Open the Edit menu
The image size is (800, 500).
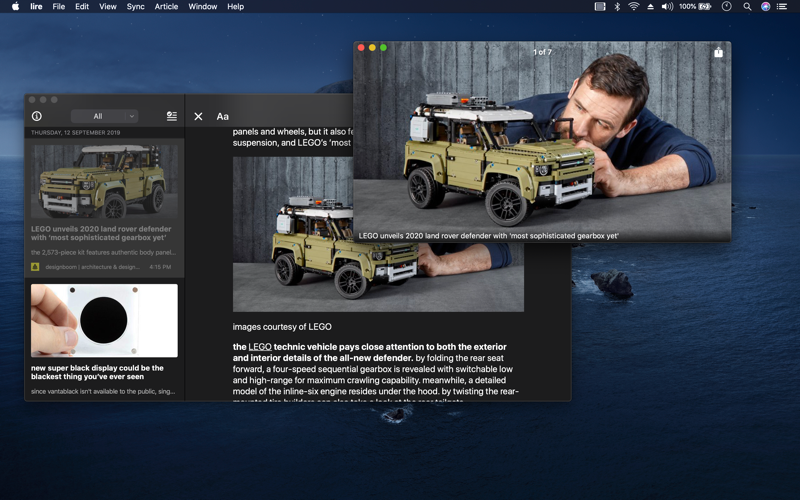pos(82,7)
